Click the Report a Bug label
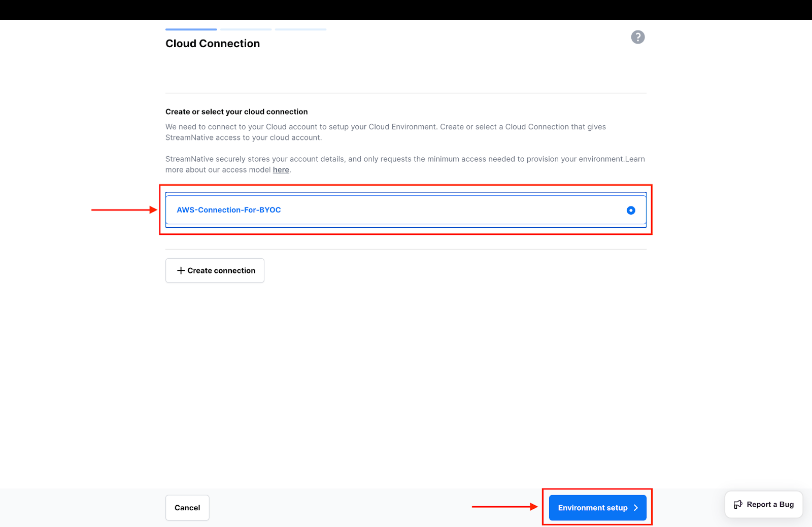 (x=770, y=504)
